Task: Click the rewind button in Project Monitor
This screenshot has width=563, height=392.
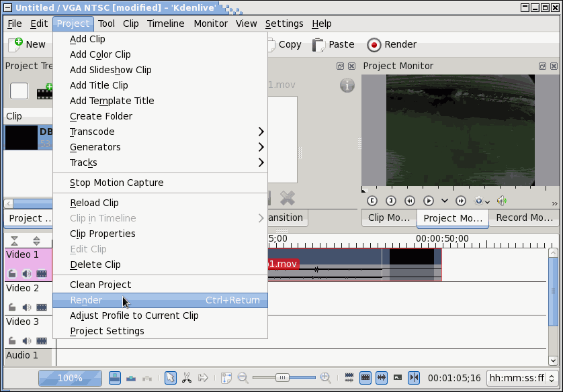Action: pyautogui.click(x=409, y=201)
